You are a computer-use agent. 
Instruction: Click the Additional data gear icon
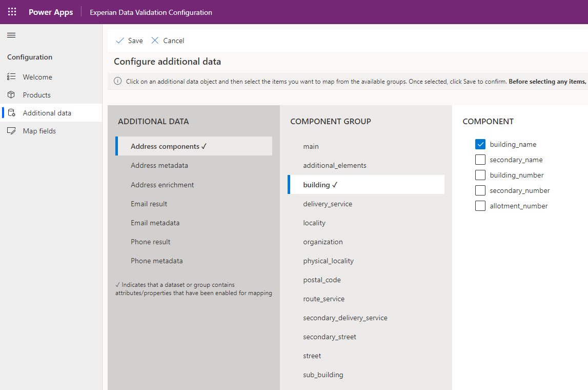point(11,112)
